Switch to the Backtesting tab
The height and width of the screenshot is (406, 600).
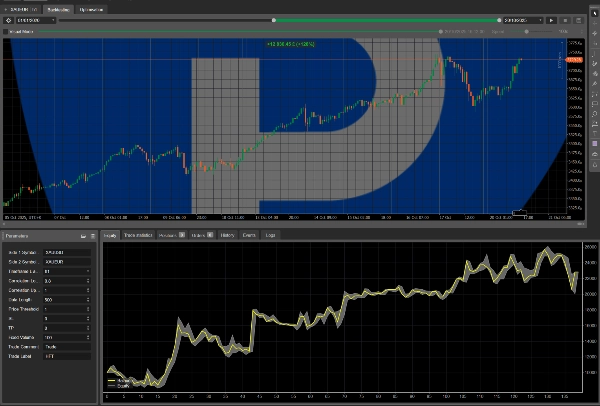coord(58,10)
